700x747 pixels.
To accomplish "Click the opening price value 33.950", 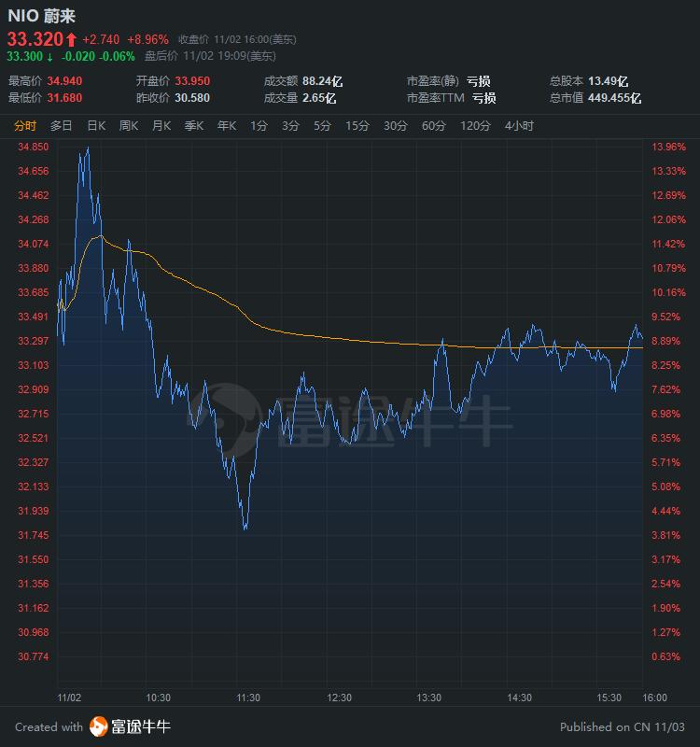I will click(x=192, y=81).
